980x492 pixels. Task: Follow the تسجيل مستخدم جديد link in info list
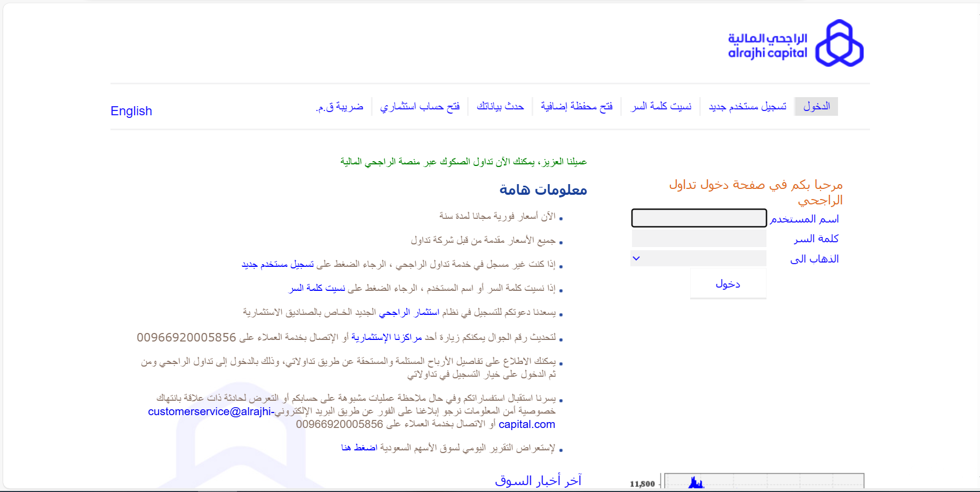tap(278, 264)
